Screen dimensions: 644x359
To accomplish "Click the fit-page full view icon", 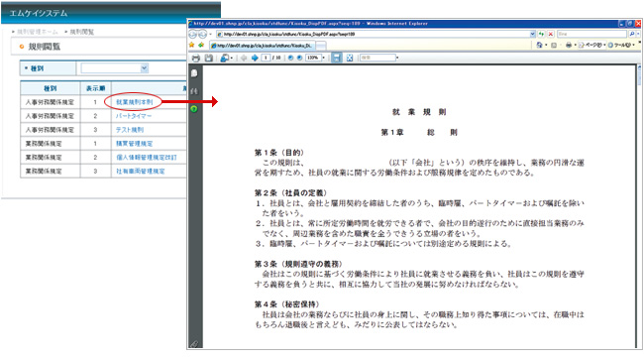I will (x=349, y=58).
